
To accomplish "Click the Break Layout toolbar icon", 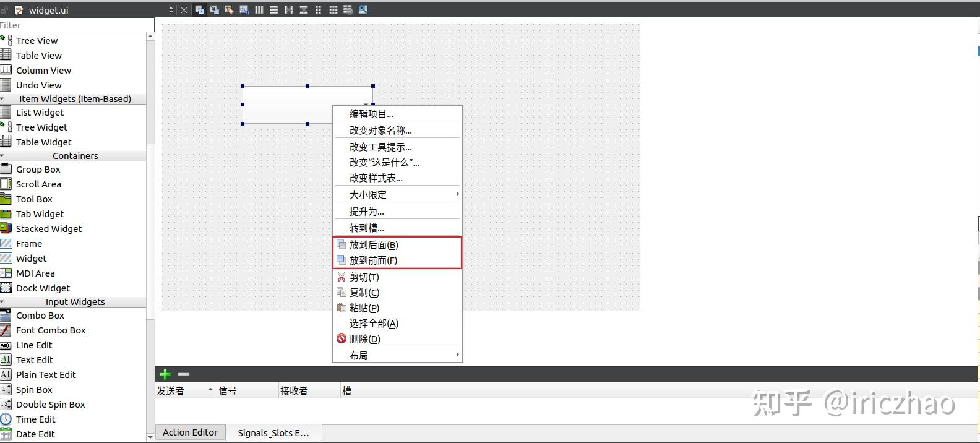I will point(348,10).
